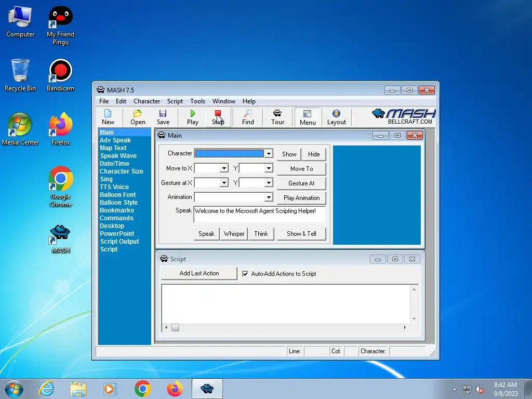The height and width of the screenshot is (399, 532).
Task: Select MASH desktop shortcut
Action: coord(60,239)
